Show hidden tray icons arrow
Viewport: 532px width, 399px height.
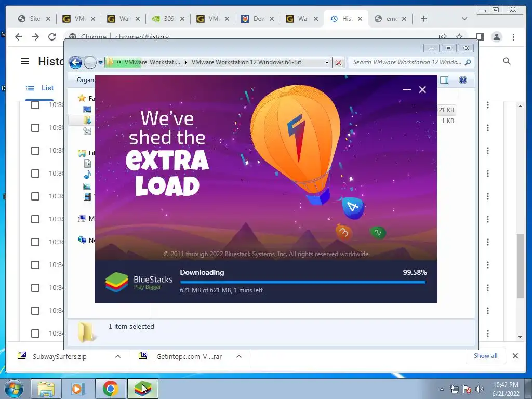click(442, 389)
